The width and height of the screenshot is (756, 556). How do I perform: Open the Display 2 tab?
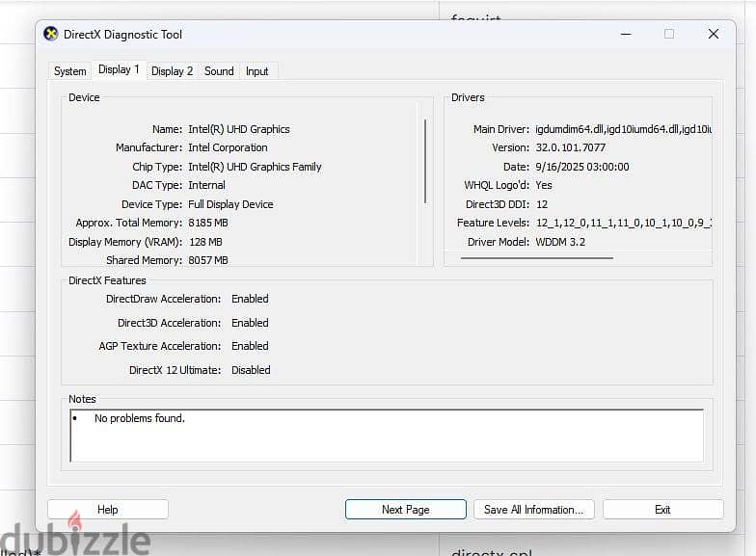[x=172, y=71]
